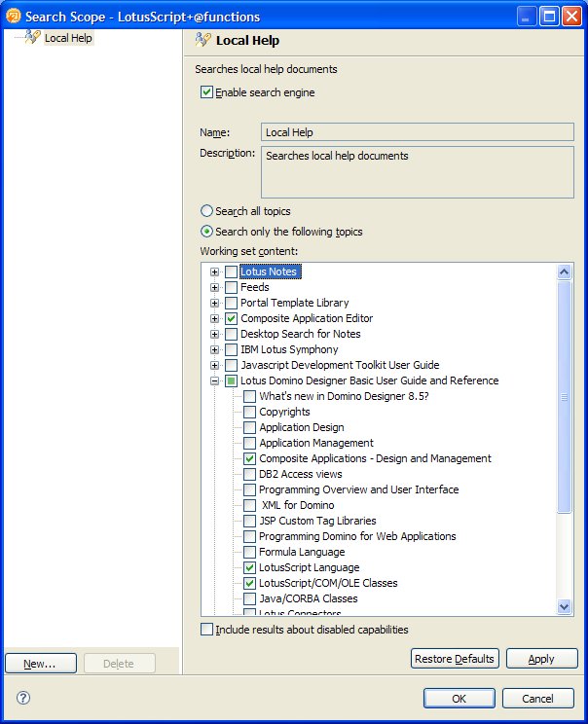Uncheck LotusScript/COM/OLE Classes checkbox
The height and width of the screenshot is (724, 588).
click(x=249, y=583)
